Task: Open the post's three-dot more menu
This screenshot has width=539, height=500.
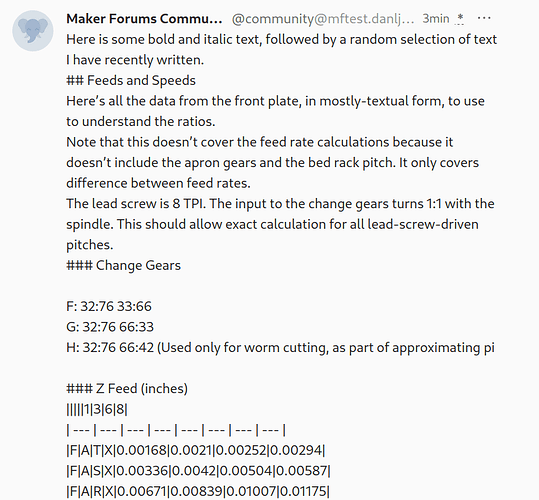Action: click(x=484, y=18)
